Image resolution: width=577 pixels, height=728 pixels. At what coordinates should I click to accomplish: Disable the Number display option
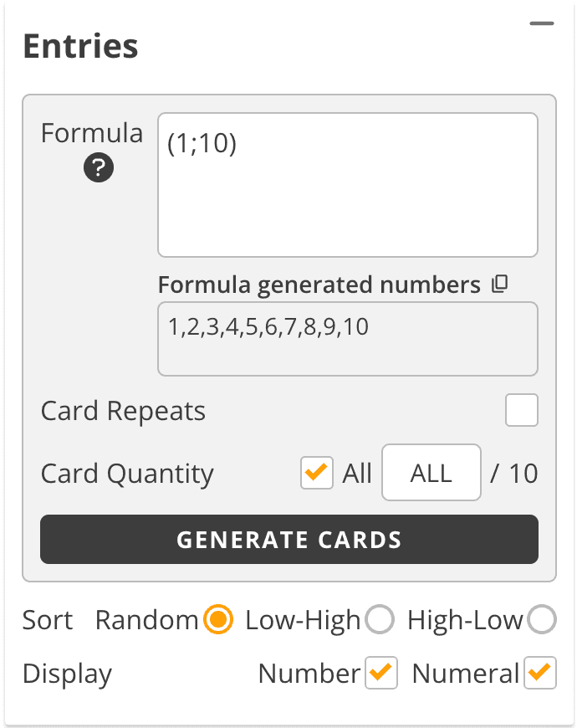[x=380, y=673]
